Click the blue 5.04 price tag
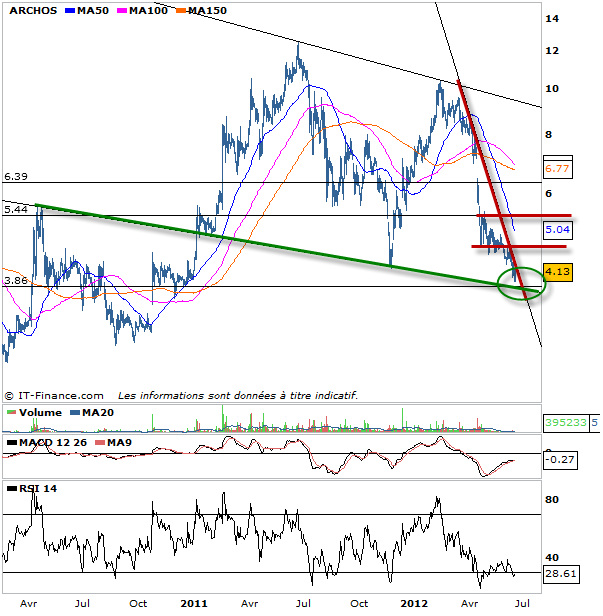 tap(557, 229)
